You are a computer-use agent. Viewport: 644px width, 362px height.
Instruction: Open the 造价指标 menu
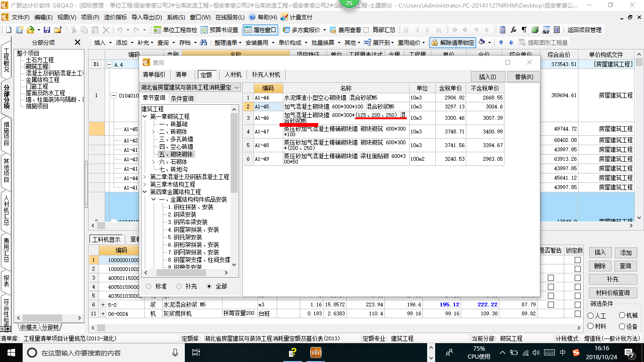pyautogui.click(x=115, y=17)
